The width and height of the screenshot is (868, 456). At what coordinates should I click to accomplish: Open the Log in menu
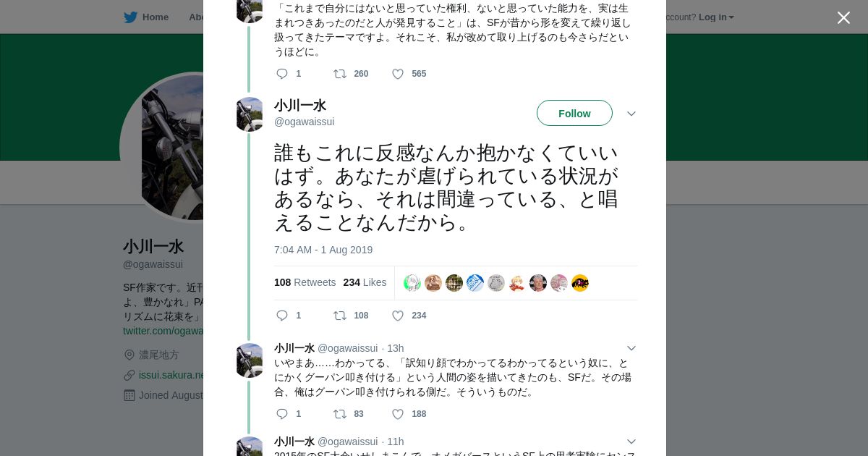click(x=715, y=17)
